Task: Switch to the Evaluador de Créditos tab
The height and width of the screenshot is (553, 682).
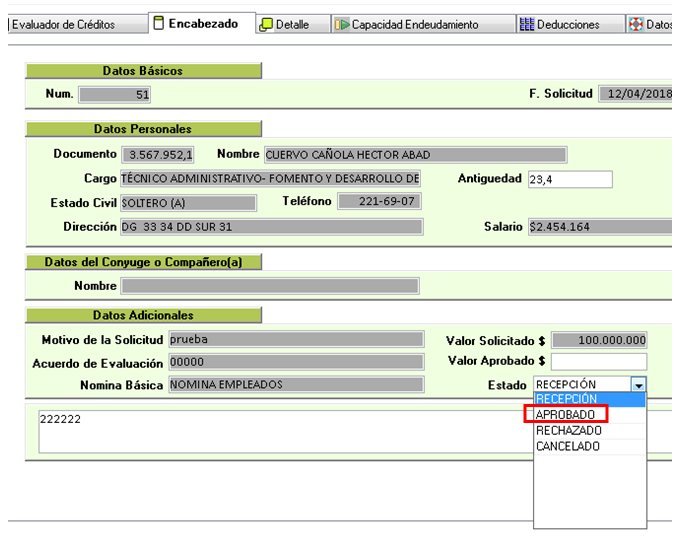Action: point(63,24)
